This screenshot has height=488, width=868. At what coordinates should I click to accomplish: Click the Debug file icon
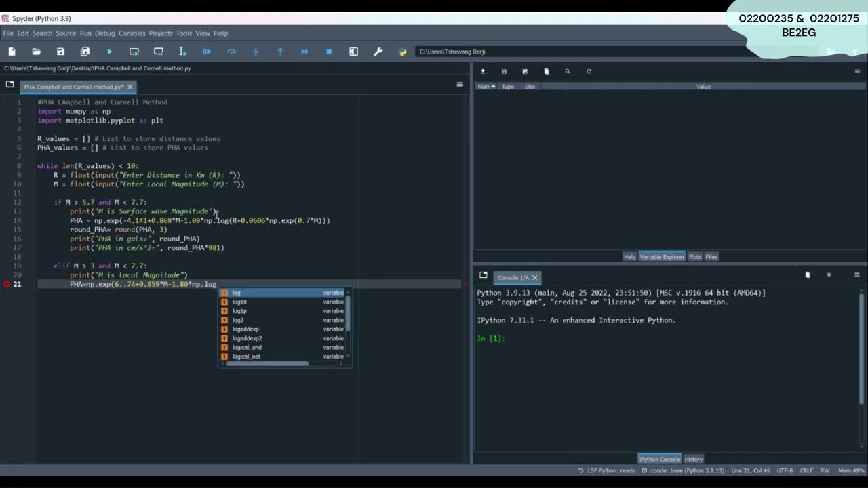(207, 52)
